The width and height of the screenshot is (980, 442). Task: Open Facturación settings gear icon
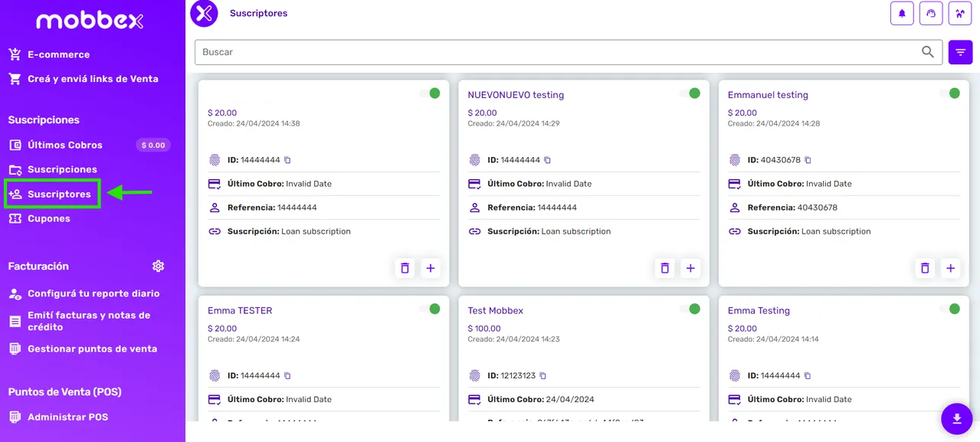pyautogui.click(x=158, y=265)
